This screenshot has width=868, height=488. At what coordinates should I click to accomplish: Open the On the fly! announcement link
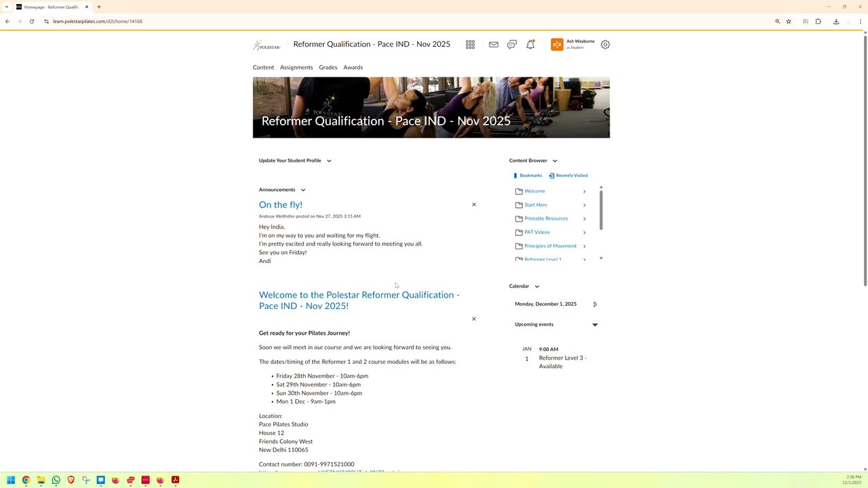coord(281,205)
